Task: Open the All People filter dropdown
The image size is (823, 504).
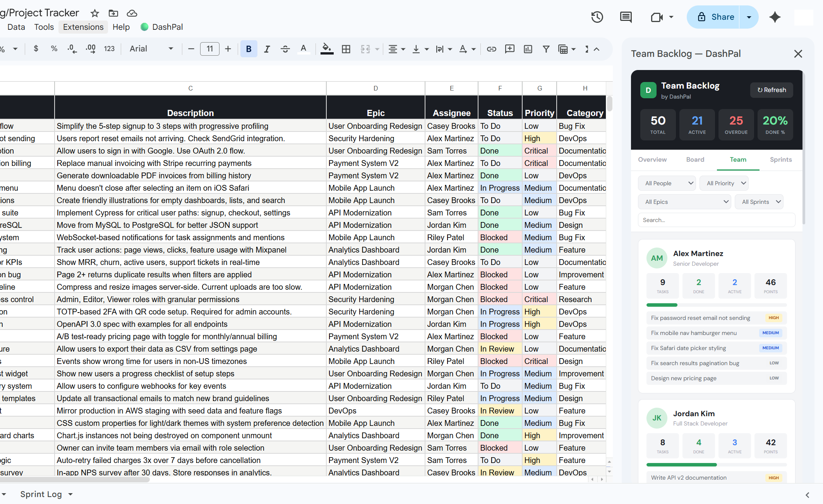Action: click(667, 183)
